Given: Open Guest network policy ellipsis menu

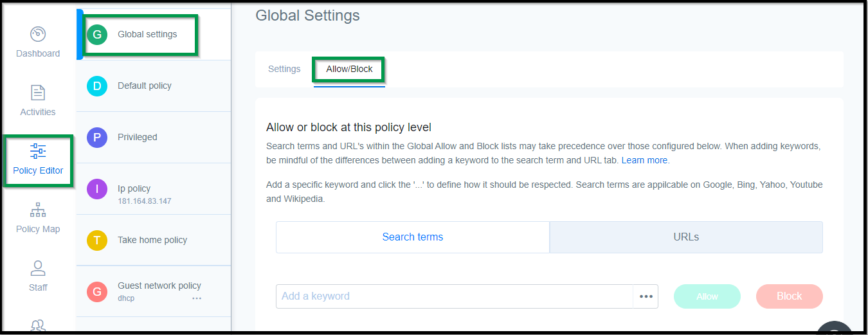Looking at the screenshot, I should click(197, 298).
